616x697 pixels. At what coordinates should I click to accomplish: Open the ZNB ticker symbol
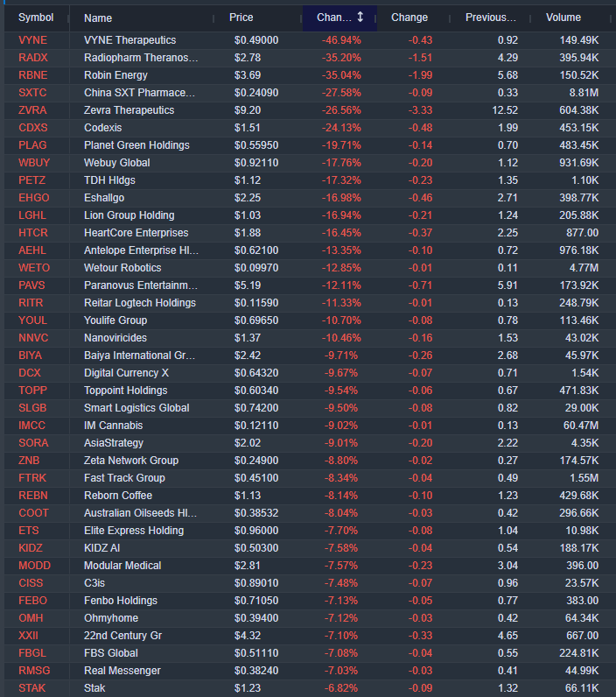(x=29, y=461)
